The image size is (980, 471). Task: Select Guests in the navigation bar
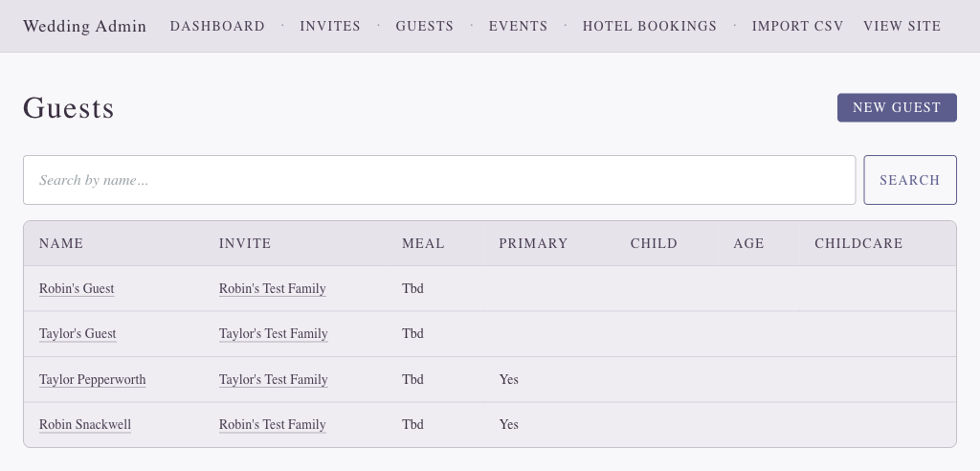tap(424, 27)
